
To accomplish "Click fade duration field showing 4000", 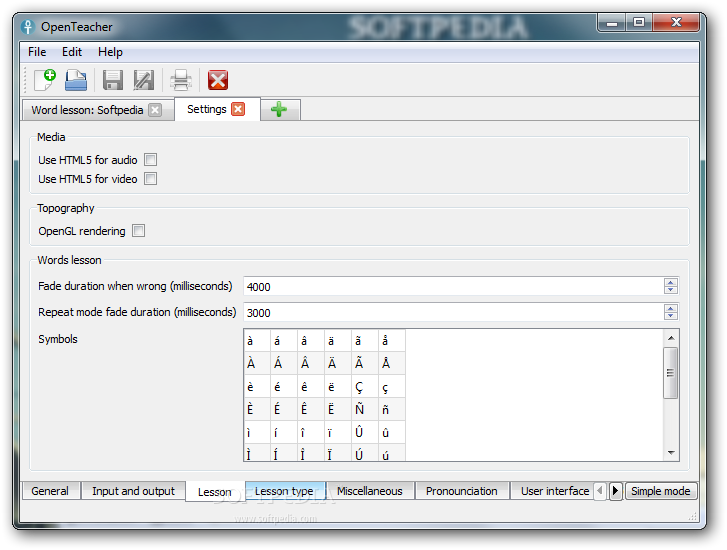I will pos(454,287).
